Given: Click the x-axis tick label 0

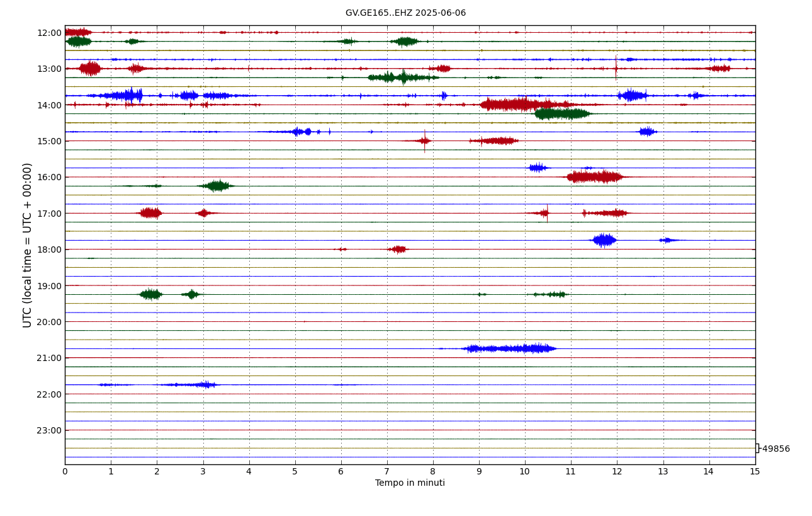Looking at the screenshot, I should click(65, 472).
